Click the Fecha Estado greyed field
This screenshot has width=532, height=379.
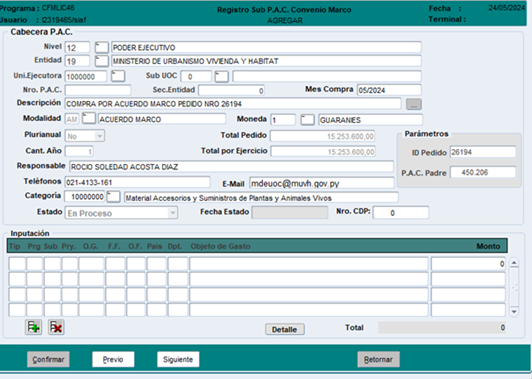pyautogui.click(x=290, y=212)
